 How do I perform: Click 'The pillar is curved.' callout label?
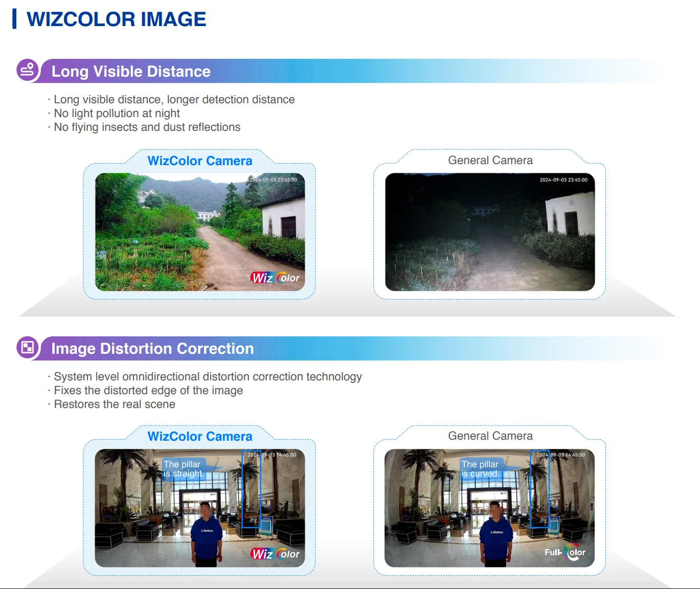click(x=481, y=469)
